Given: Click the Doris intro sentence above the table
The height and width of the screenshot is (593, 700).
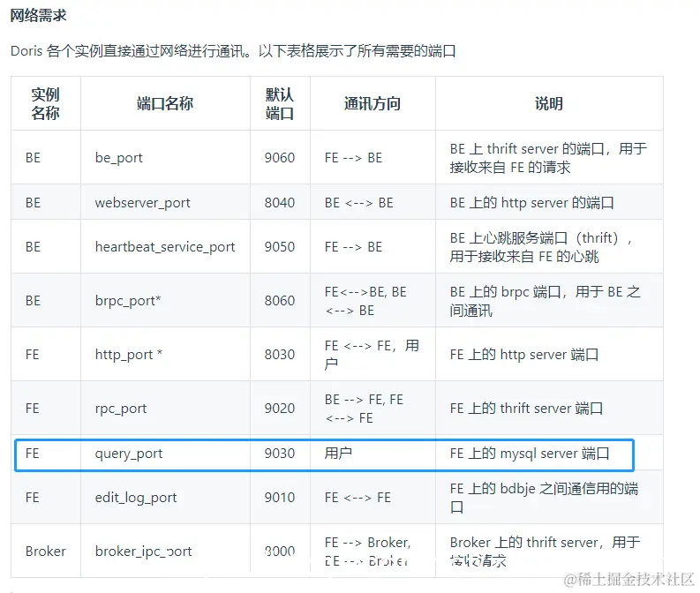Looking at the screenshot, I should [233, 51].
